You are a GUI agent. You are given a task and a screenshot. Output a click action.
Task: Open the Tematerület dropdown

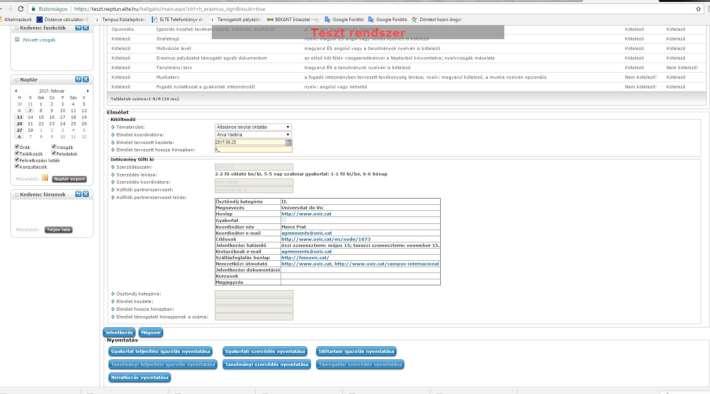click(253, 127)
